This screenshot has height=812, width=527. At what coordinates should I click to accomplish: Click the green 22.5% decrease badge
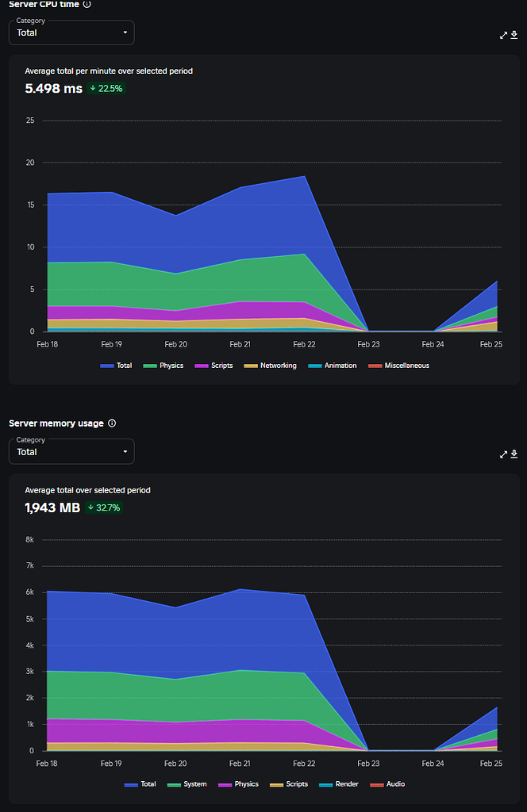[x=106, y=89]
